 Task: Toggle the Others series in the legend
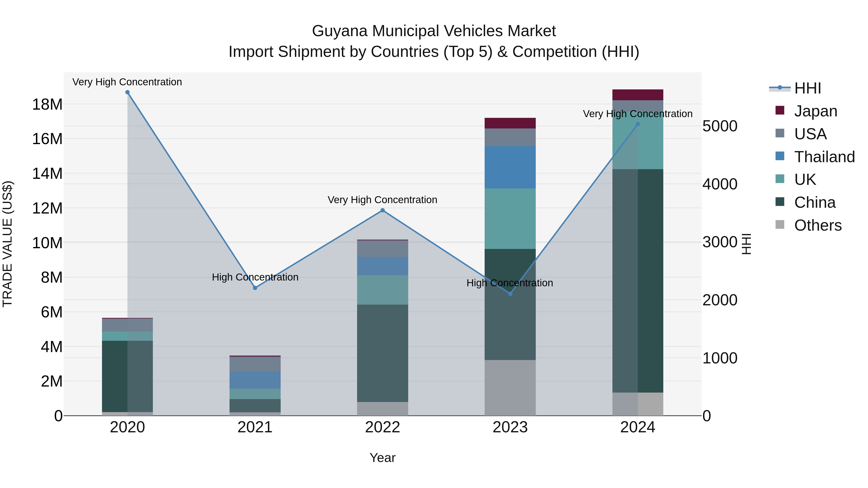[x=808, y=225]
